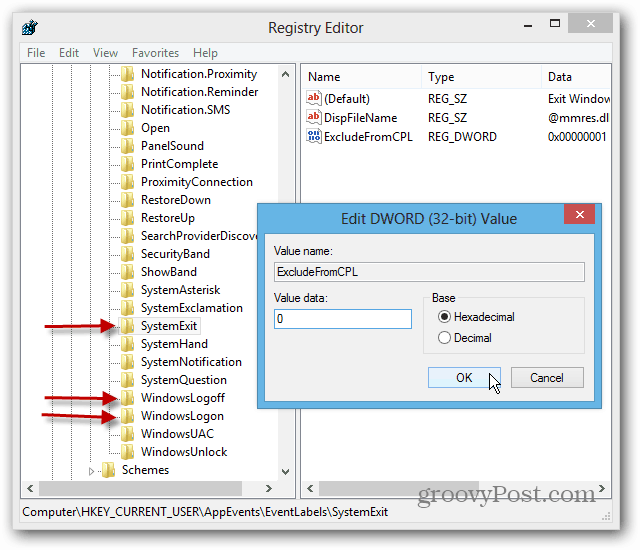Select the WindowsLogoff key
The image size is (640, 550).
click(183, 398)
